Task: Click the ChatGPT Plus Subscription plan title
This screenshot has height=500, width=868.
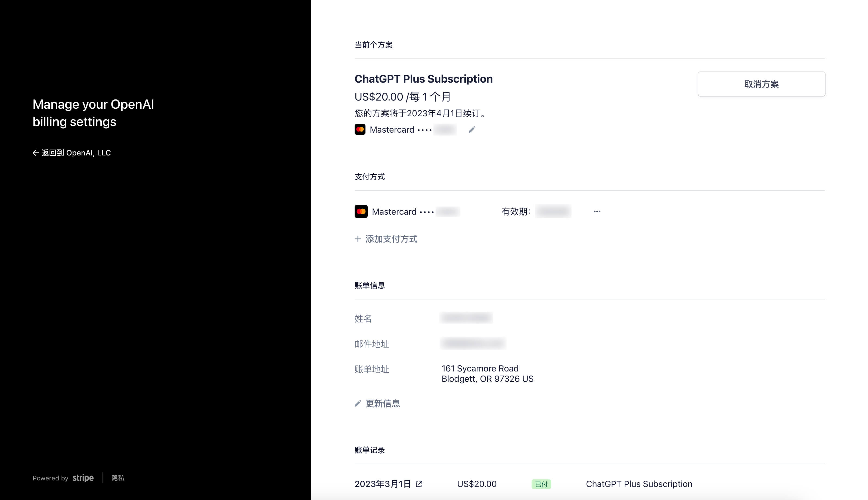Action: click(423, 79)
